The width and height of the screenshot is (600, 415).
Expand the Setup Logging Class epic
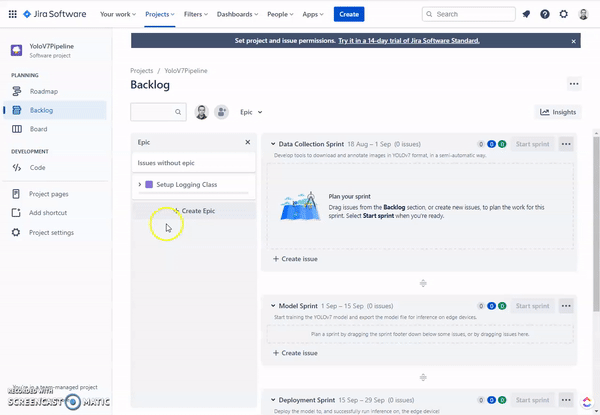tap(139, 184)
